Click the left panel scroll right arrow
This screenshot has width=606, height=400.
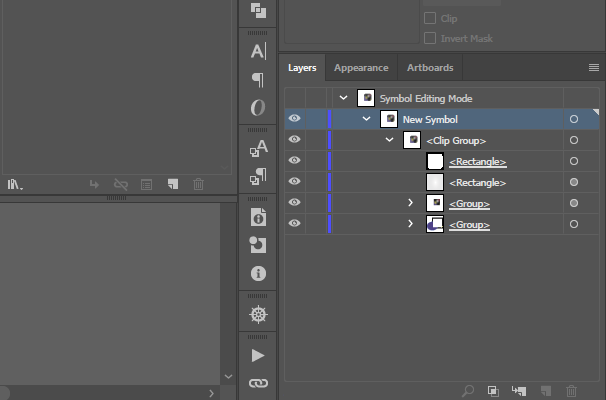(211, 393)
